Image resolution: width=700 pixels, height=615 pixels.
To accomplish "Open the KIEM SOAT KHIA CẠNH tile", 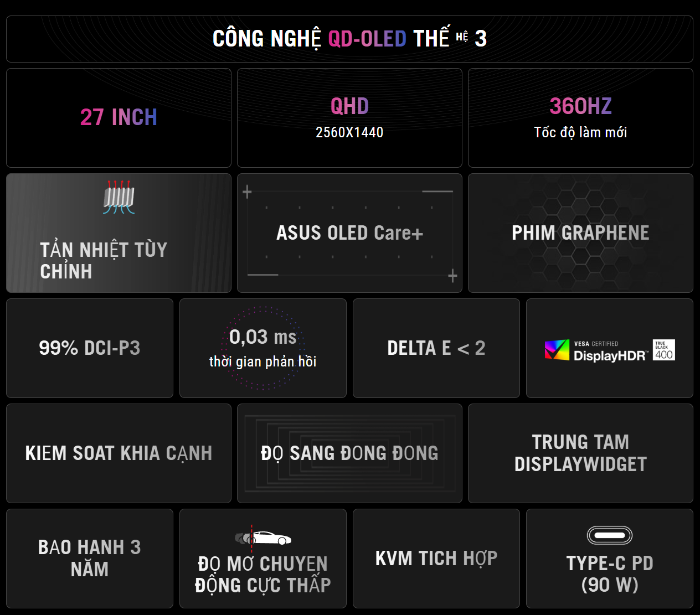I will [x=119, y=453].
